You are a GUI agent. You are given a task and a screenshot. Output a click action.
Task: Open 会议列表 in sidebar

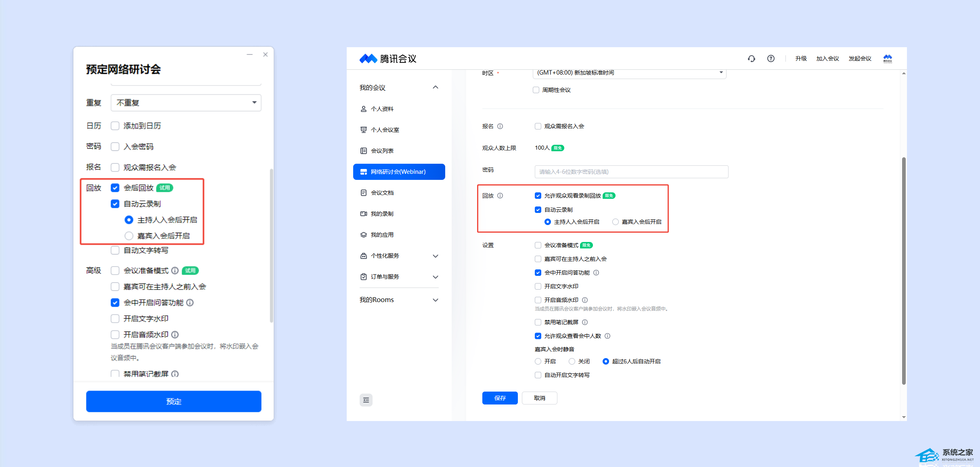(382, 151)
